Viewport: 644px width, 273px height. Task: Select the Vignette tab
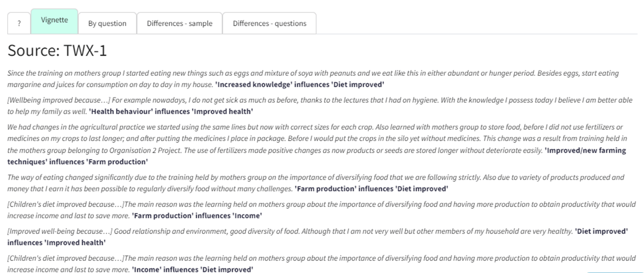(x=54, y=21)
